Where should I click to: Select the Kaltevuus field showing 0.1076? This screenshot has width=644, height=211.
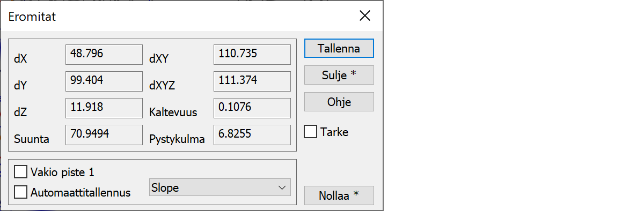click(252, 108)
